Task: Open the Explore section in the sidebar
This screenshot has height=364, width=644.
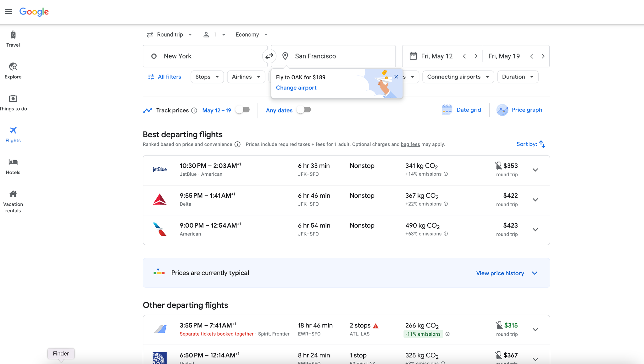Action: tap(13, 70)
